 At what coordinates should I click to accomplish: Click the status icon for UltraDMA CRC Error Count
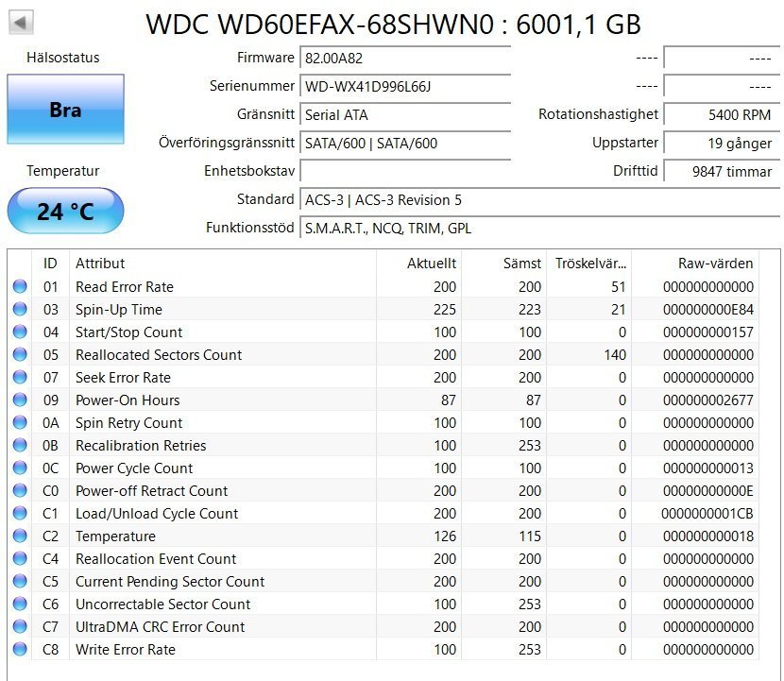20,626
